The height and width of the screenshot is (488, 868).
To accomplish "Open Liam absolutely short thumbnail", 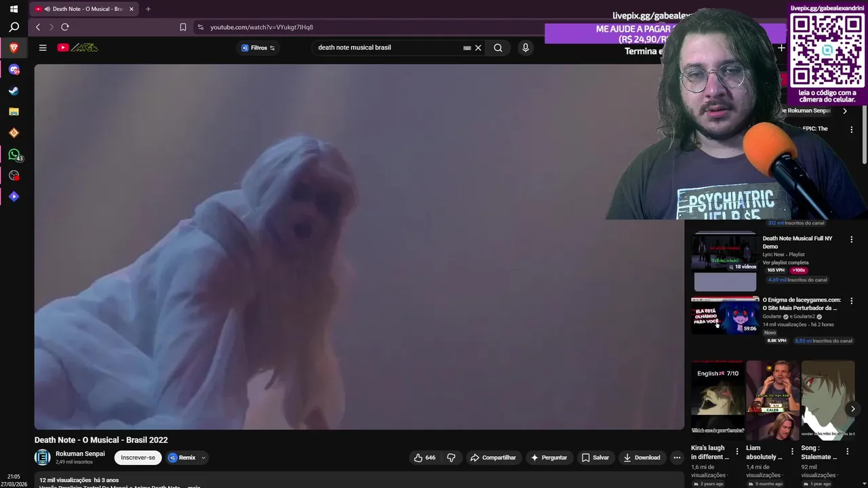I will (772, 400).
